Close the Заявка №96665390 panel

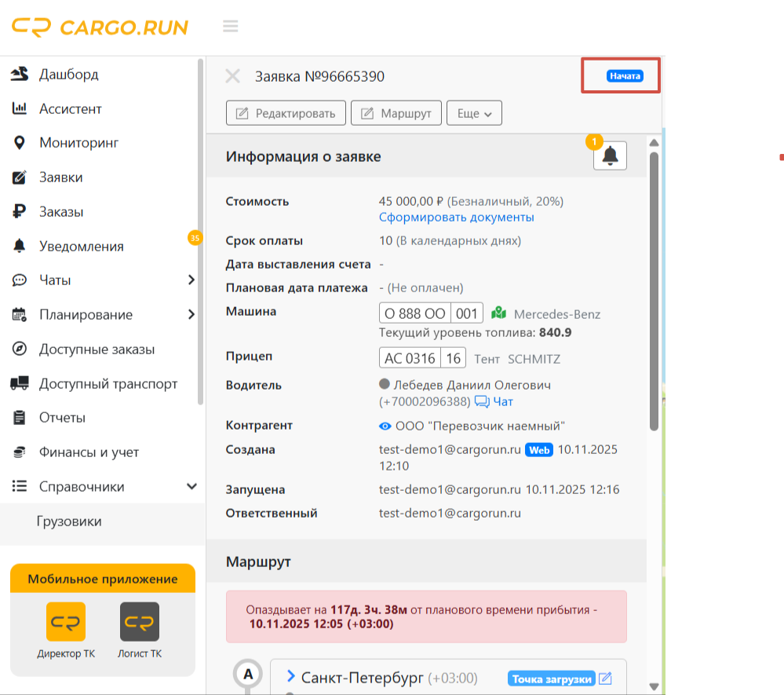point(233,76)
